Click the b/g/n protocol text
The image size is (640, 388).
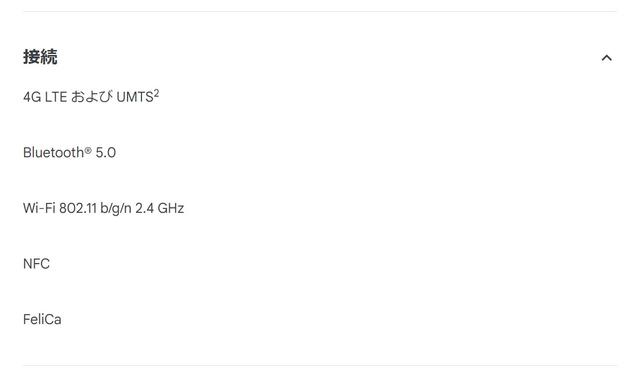(116, 208)
